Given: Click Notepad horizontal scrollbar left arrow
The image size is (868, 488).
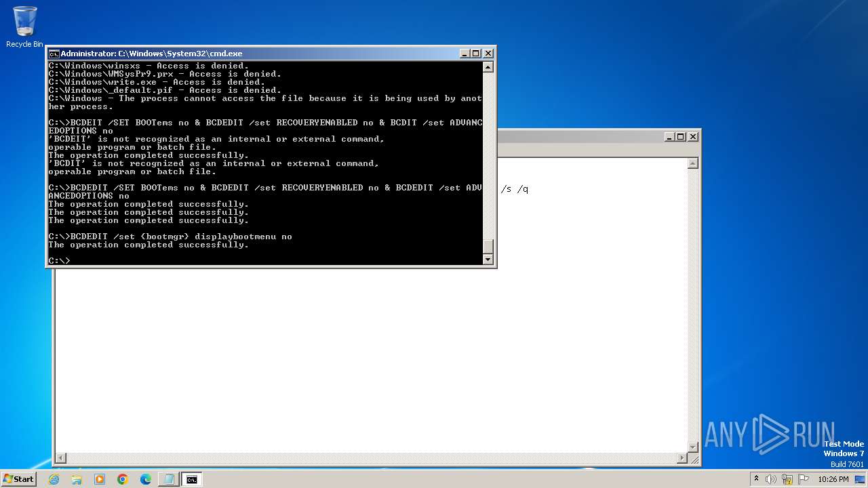Looking at the screenshot, I should pyautogui.click(x=60, y=458).
